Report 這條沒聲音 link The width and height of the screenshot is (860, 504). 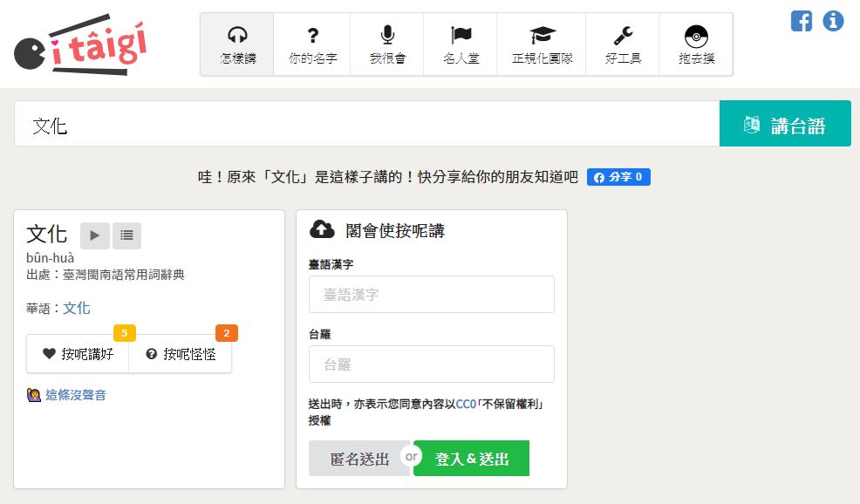[75, 395]
